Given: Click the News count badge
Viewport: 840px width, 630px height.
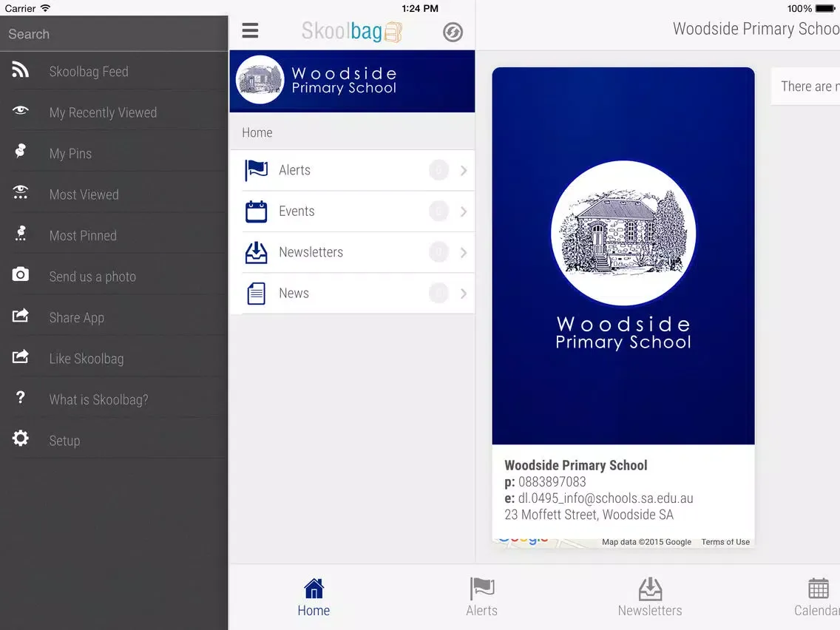Looking at the screenshot, I should click(438, 294).
